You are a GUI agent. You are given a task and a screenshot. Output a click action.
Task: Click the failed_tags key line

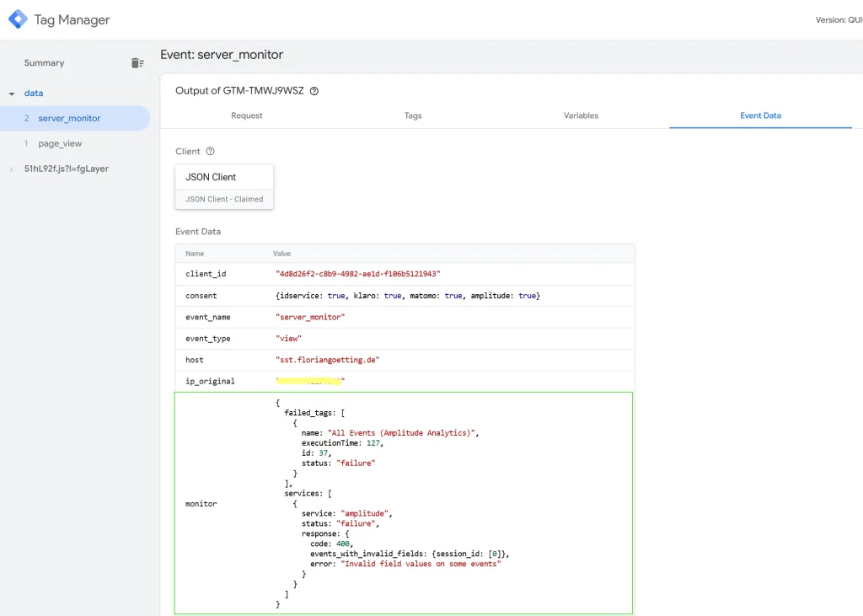tap(314, 413)
